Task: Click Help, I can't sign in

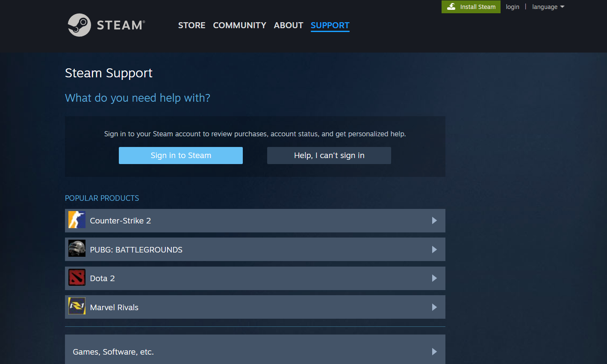Action: (x=329, y=156)
